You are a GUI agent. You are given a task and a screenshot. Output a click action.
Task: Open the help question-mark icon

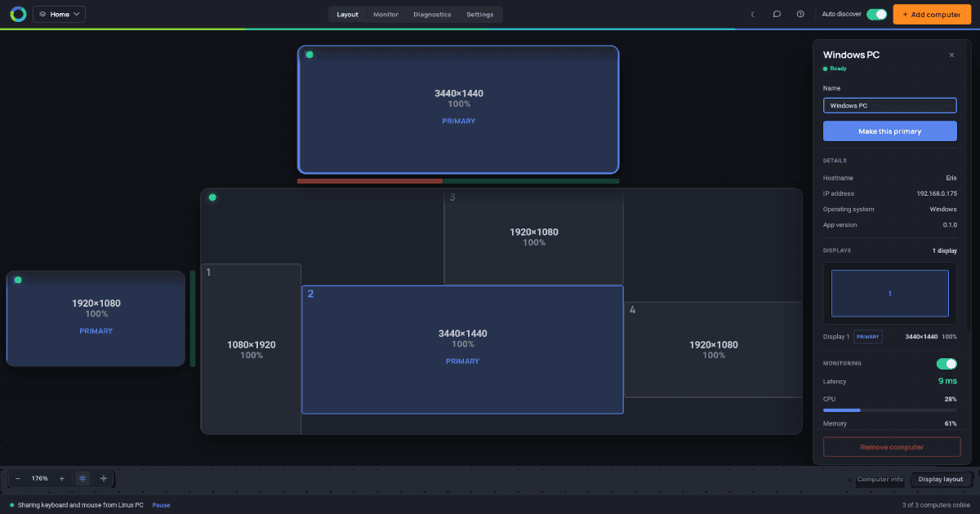(x=800, y=14)
